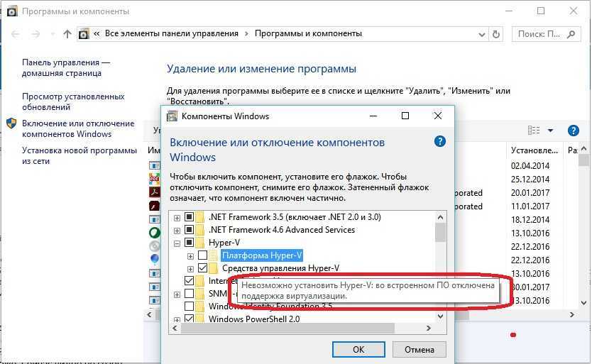This screenshot has width=592, height=364.
Task: Refresh the Programs and Components address bar
Action: click(x=496, y=34)
